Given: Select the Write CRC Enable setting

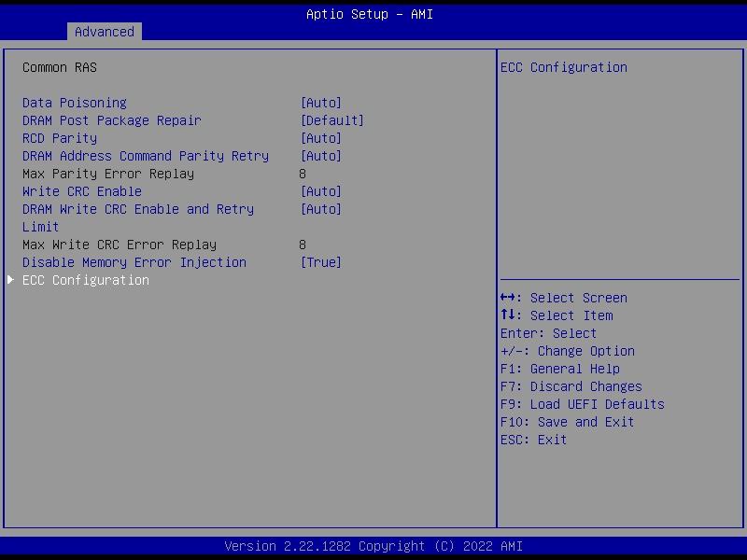Looking at the screenshot, I should click(82, 191).
